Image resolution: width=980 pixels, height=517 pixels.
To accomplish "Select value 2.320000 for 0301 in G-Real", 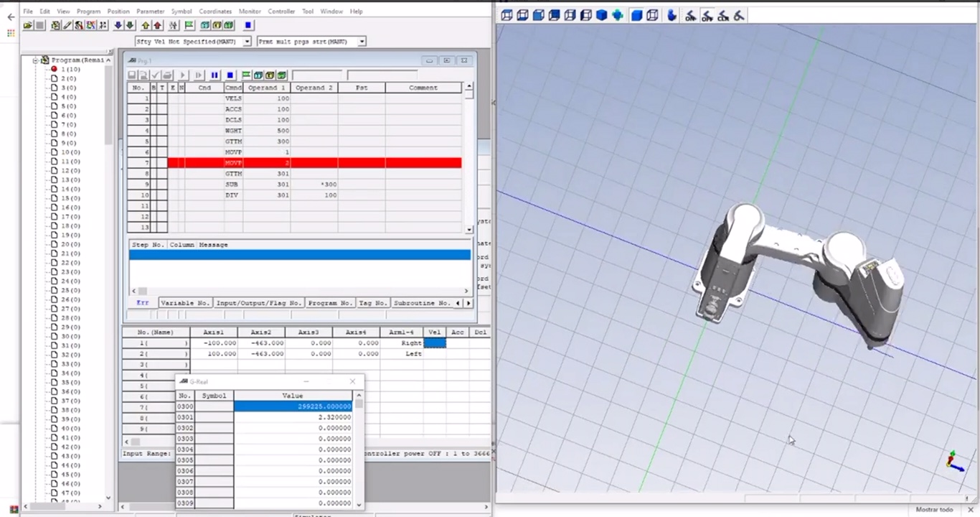I will point(293,417).
